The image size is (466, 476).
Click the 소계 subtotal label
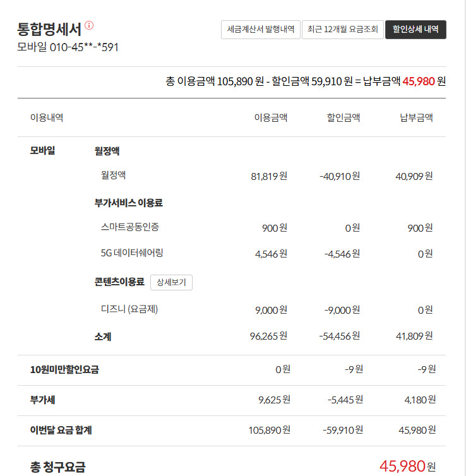coord(103,336)
